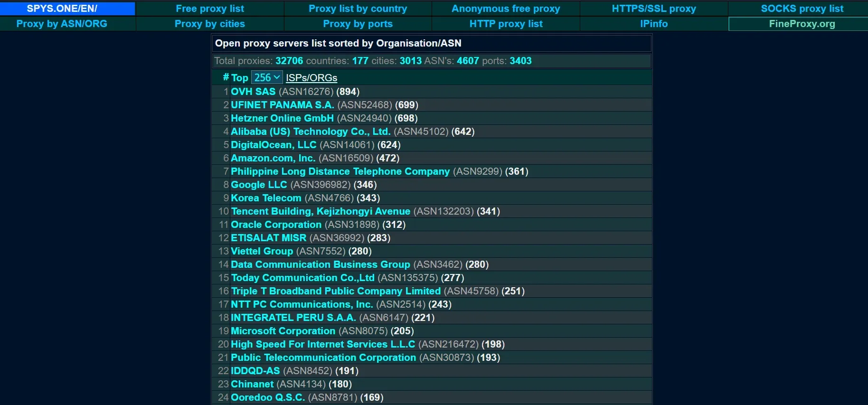Expand the Top 256 count dropdown

[x=267, y=77]
